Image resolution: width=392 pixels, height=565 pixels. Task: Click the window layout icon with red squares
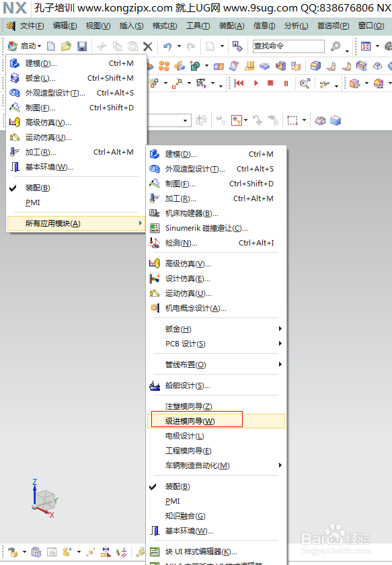pyautogui.click(x=366, y=46)
